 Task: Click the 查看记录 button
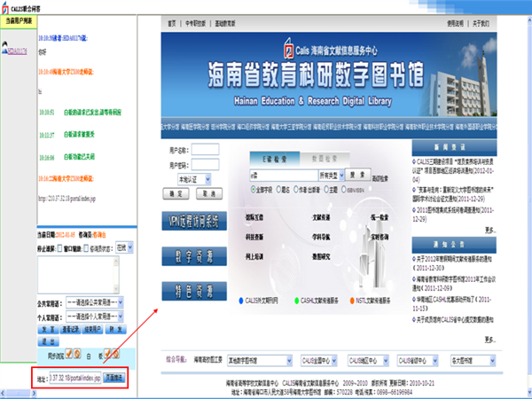click(71, 330)
